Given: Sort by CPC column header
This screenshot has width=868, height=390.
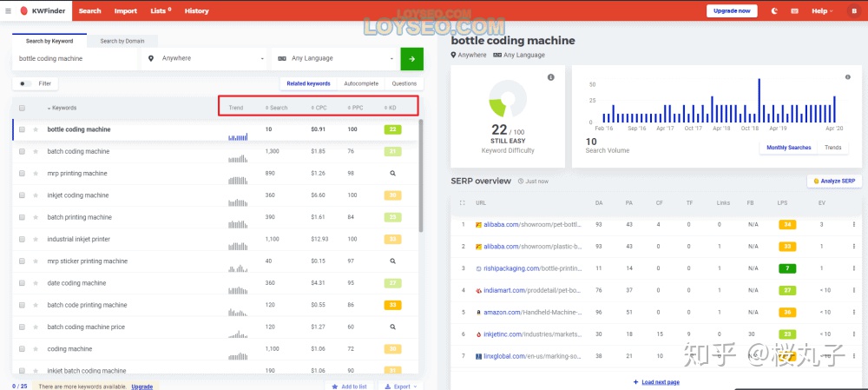Looking at the screenshot, I should click(x=319, y=108).
